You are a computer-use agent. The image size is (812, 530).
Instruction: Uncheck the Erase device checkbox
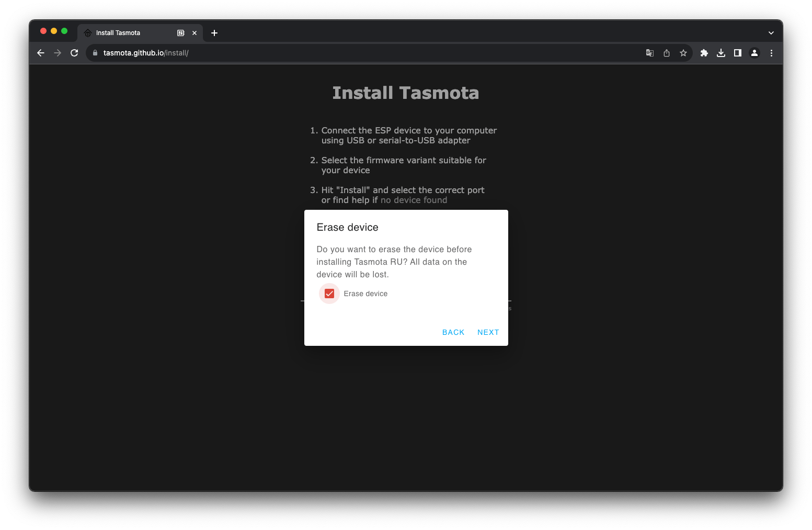(x=329, y=294)
